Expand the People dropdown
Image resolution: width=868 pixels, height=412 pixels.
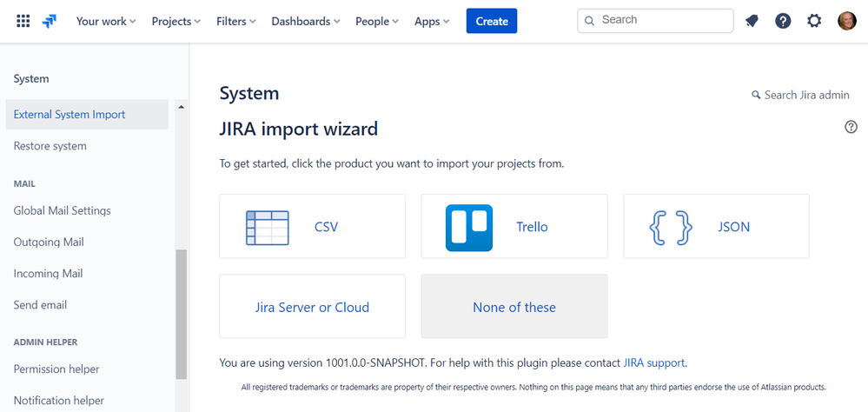tap(377, 22)
